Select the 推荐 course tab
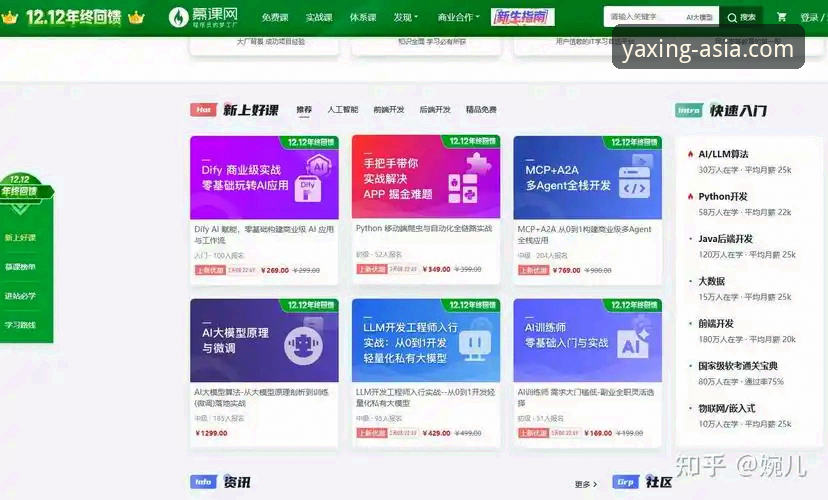This screenshot has width=828, height=500. [x=304, y=110]
